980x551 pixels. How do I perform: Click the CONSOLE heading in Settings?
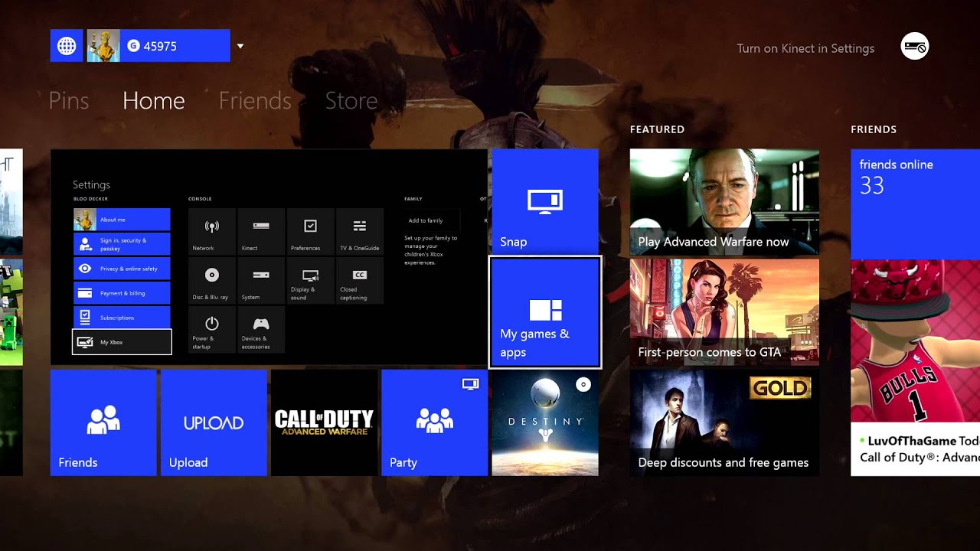pyautogui.click(x=200, y=199)
